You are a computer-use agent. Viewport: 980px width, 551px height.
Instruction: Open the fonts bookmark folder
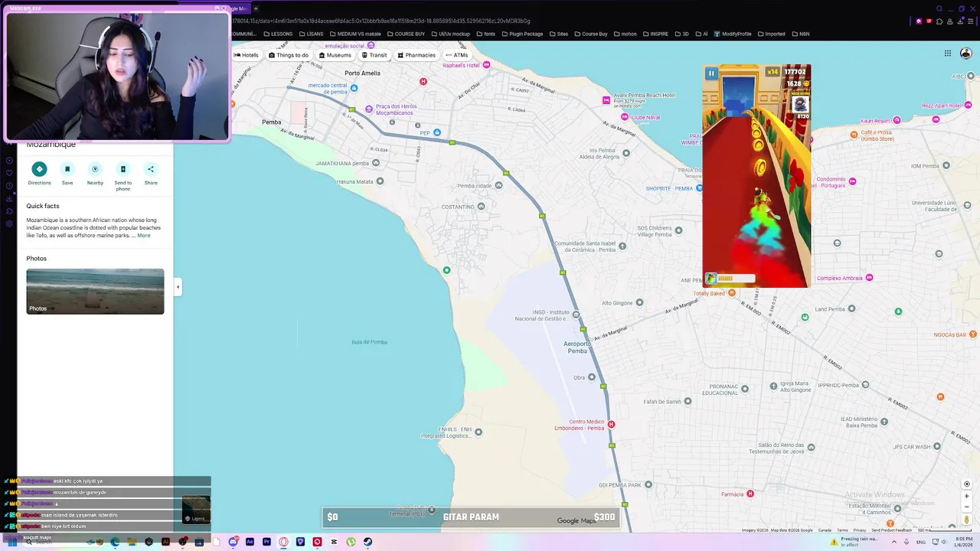click(x=485, y=34)
